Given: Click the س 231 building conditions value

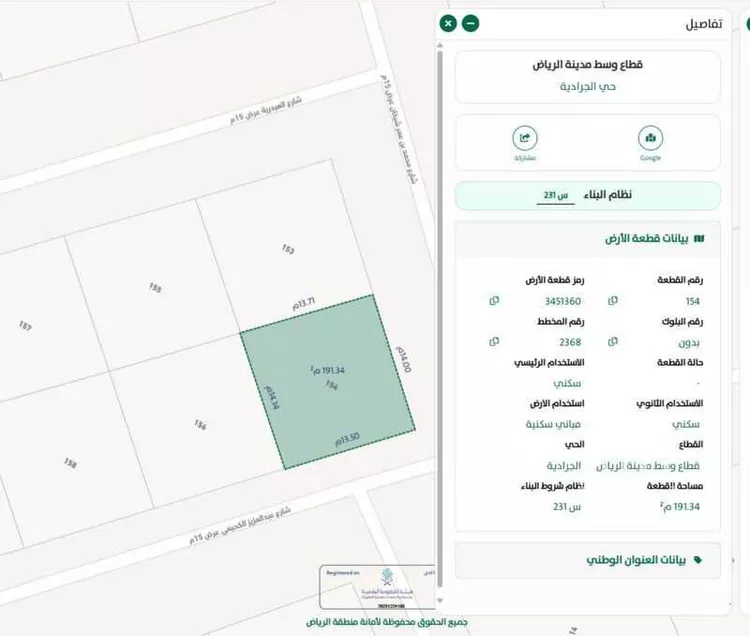Looking at the screenshot, I should click(567, 506).
